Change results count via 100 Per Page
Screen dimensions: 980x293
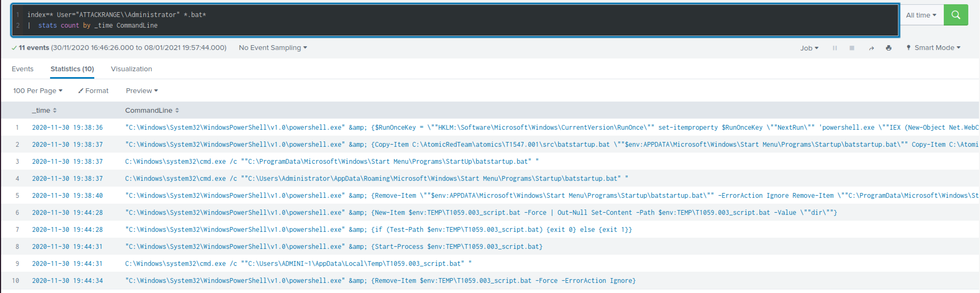pyautogui.click(x=38, y=90)
